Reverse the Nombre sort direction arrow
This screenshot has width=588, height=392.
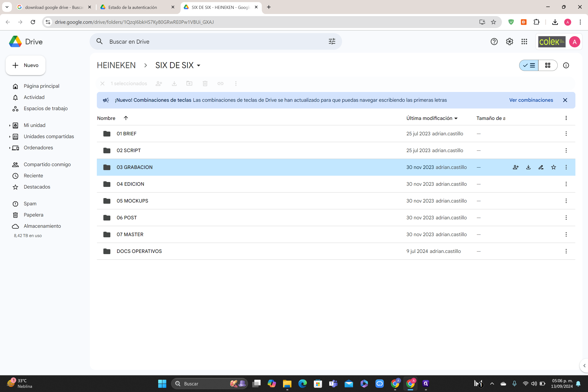coord(126,118)
